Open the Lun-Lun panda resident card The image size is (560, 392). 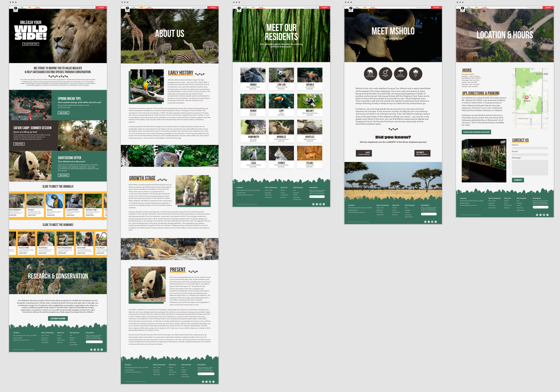tap(281, 79)
